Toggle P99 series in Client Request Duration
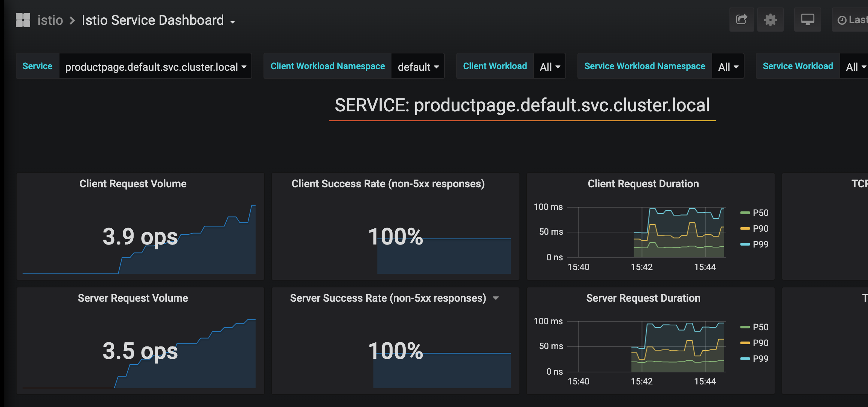The image size is (868, 407). (760, 245)
